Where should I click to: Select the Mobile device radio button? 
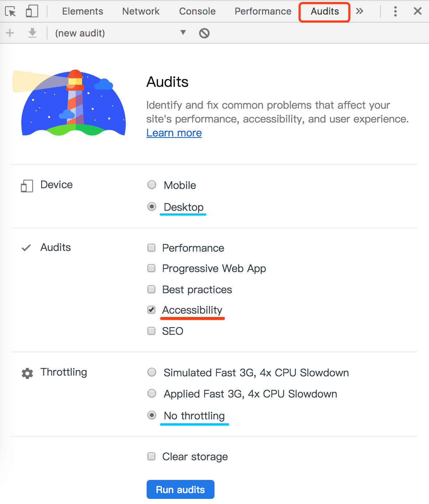[152, 185]
